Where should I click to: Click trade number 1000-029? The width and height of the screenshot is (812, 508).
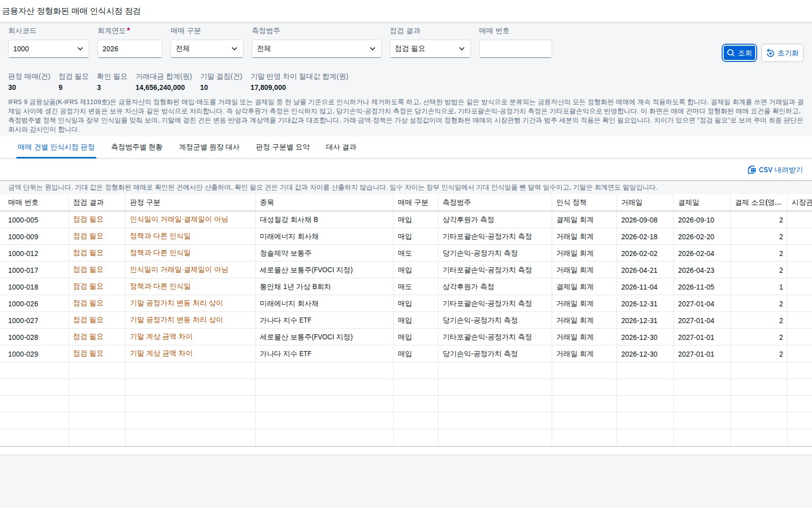23,354
